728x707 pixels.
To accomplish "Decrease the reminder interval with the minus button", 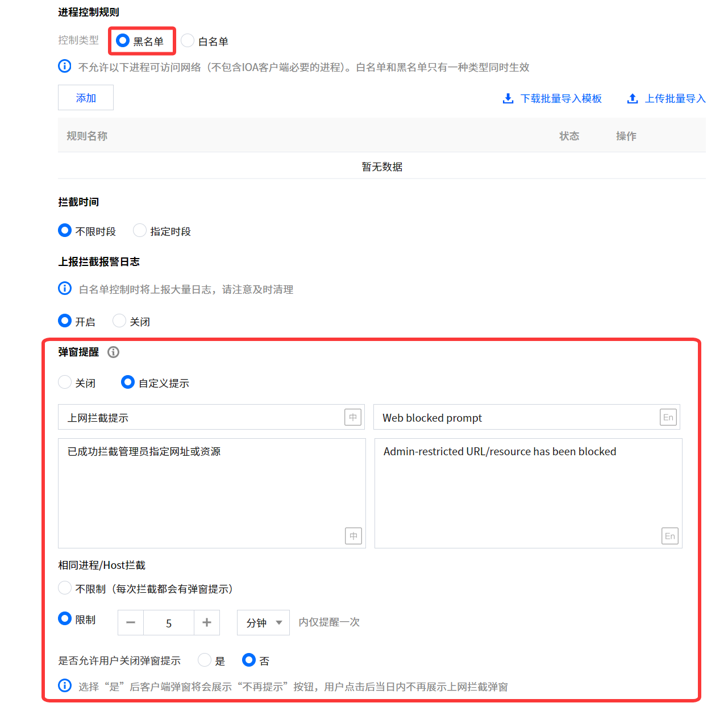I will (131, 623).
